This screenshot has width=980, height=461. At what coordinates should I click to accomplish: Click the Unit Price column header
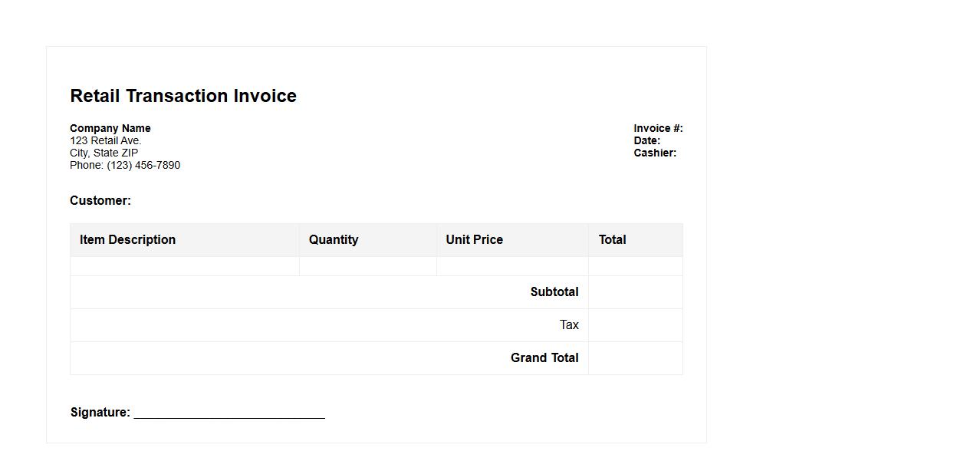pyautogui.click(x=475, y=239)
